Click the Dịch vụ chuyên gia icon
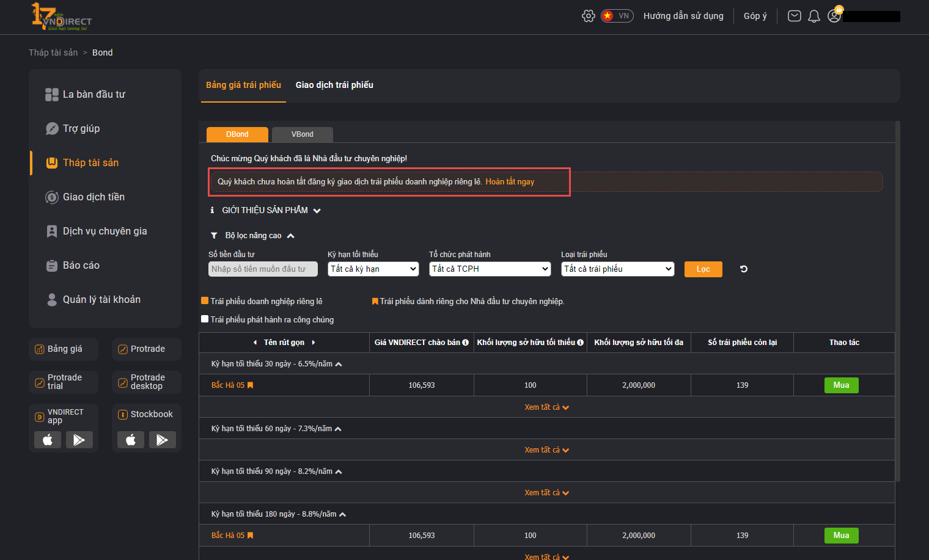Image resolution: width=929 pixels, height=560 pixels. coord(52,231)
